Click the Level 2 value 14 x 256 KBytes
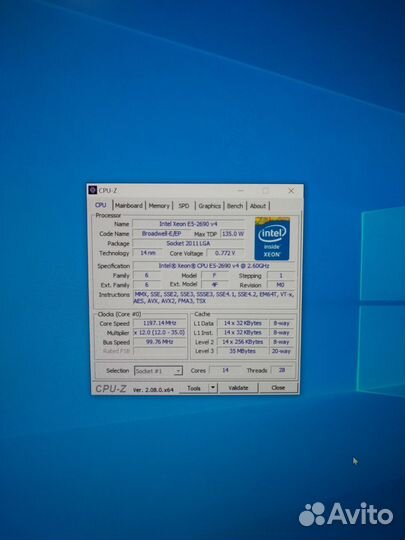 [242, 342]
